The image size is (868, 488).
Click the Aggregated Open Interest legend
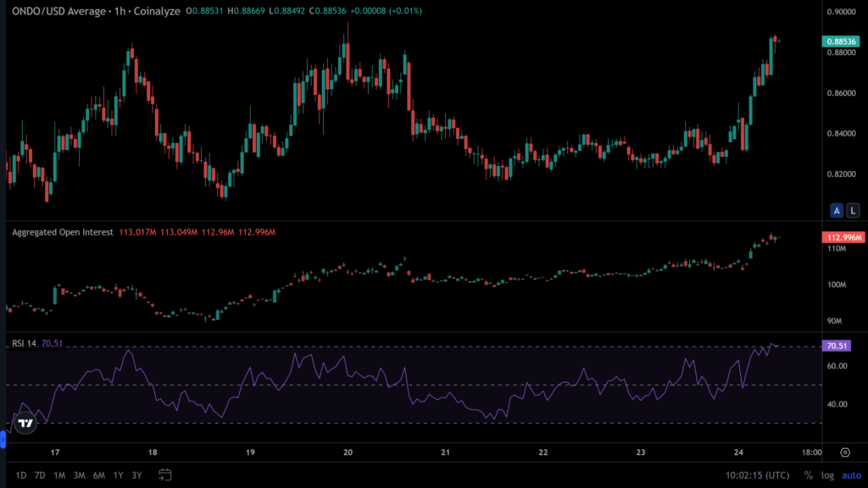62,231
